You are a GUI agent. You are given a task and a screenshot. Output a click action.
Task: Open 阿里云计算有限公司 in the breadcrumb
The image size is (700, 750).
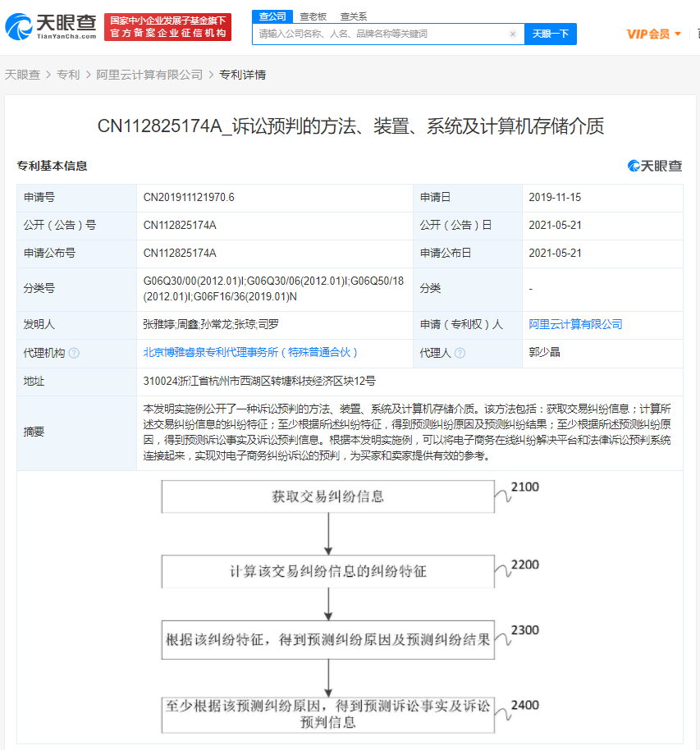click(x=149, y=75)
